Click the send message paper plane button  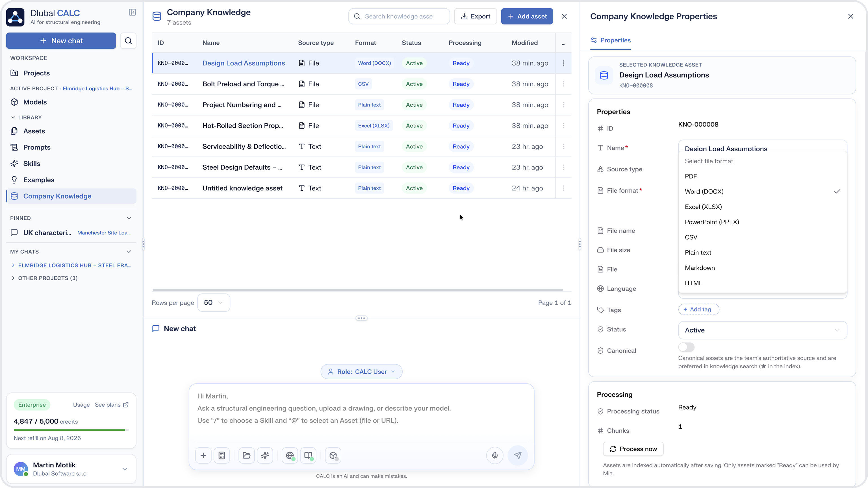coord(518,456)
